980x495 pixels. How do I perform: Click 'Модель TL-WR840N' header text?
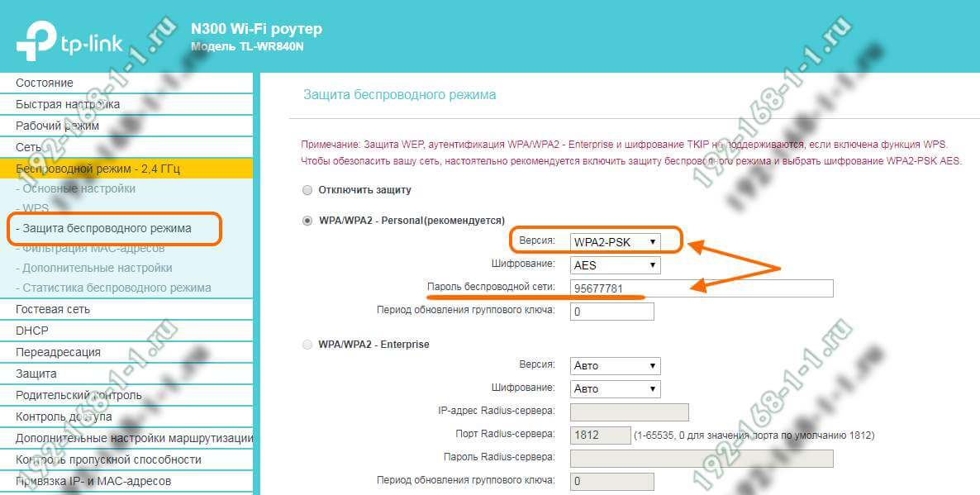pos(247,47)
